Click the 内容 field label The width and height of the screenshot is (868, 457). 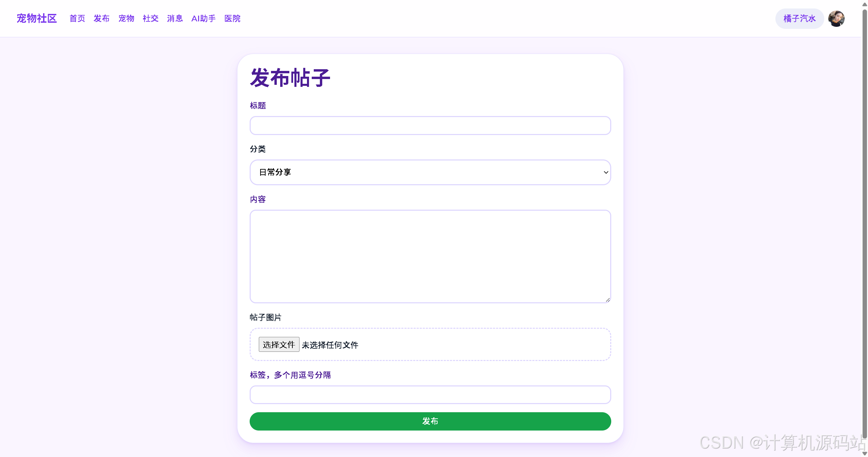pos(258,199)
